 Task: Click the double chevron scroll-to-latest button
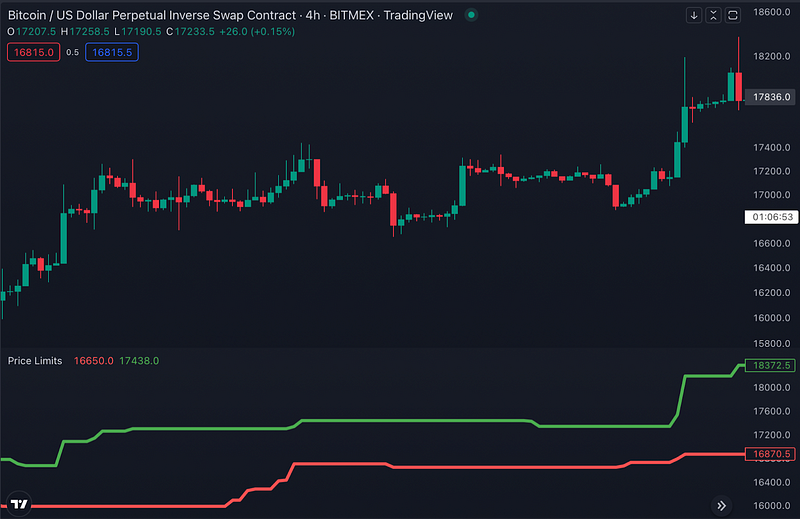coord(721,506)
